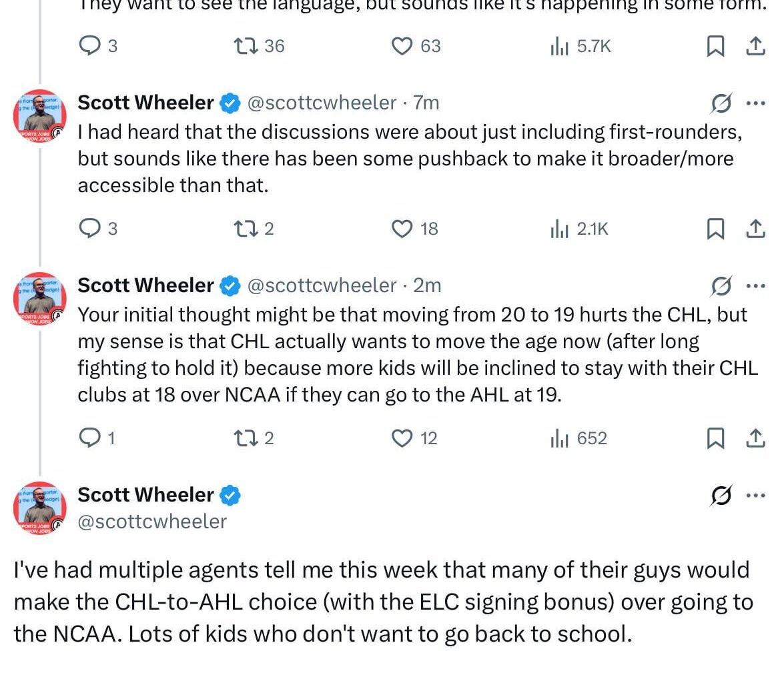The height and width of the screenshot is (683, 784).
Task: View analytics for tweet with 2.1K views
Action: [x=558, y=229]
